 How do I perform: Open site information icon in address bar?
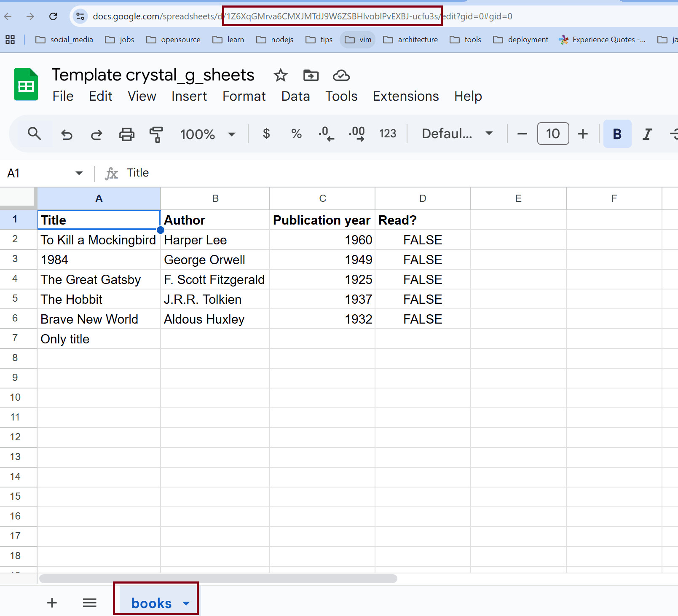80,16
